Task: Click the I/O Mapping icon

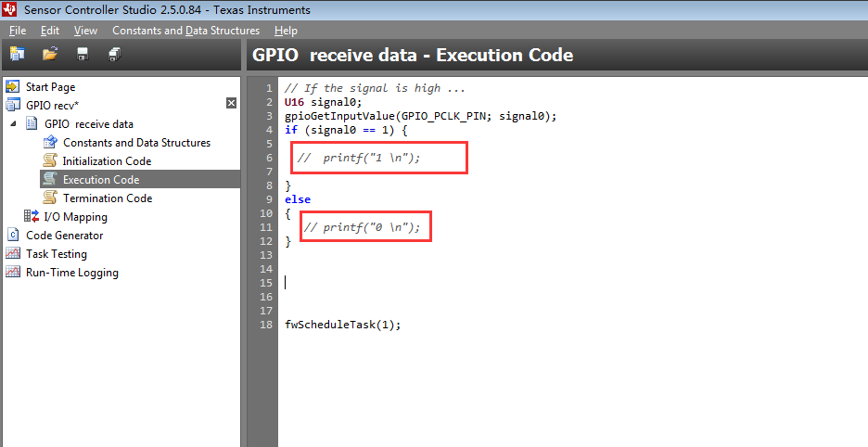Action: (32, 216)
